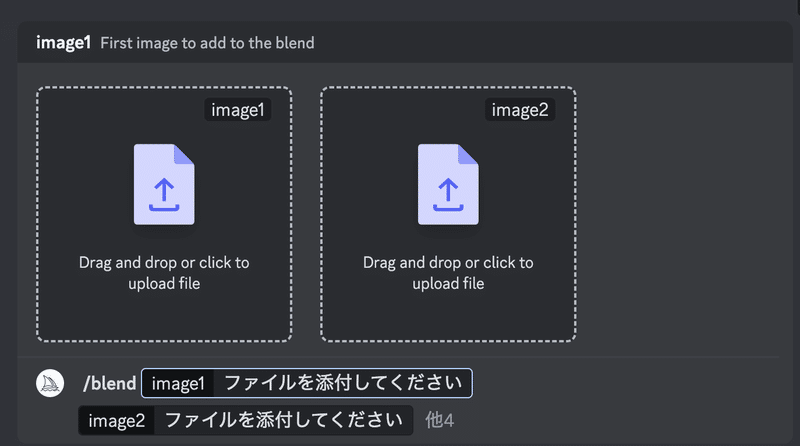
Task: Click the bold image1 header title
Action: (x=63, y=42)
